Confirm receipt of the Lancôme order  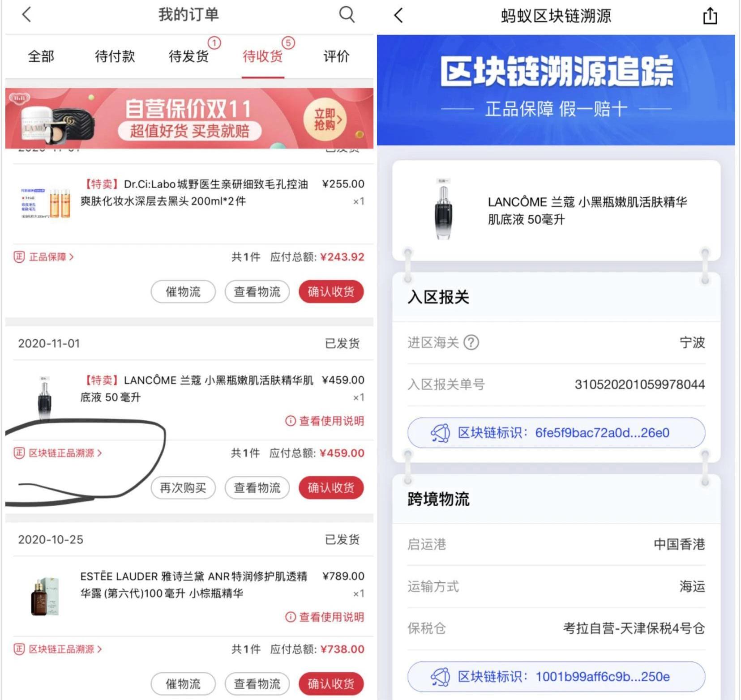tap(331, 488)
